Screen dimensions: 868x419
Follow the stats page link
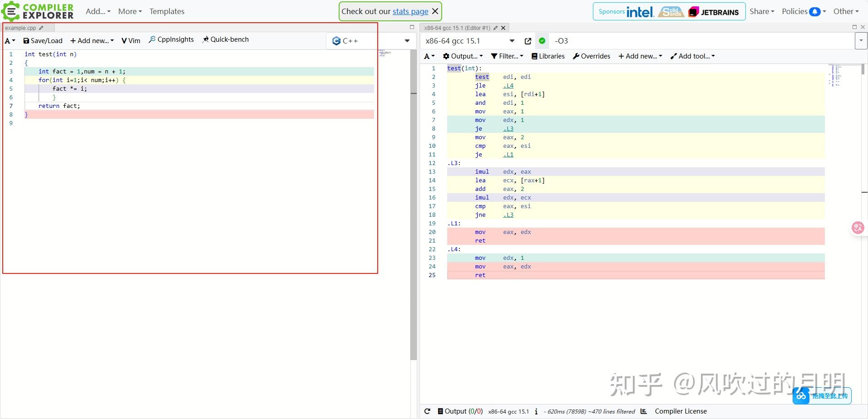click(410, 11)
